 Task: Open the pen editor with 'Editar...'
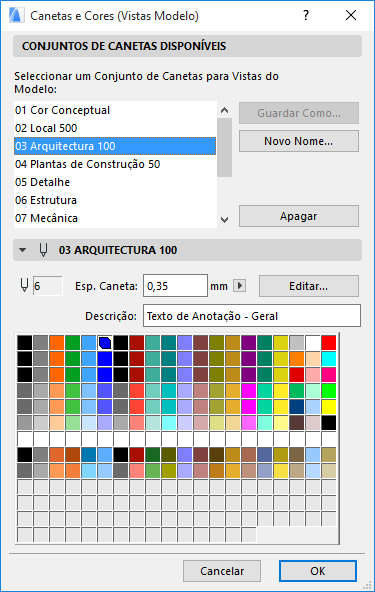309,286
